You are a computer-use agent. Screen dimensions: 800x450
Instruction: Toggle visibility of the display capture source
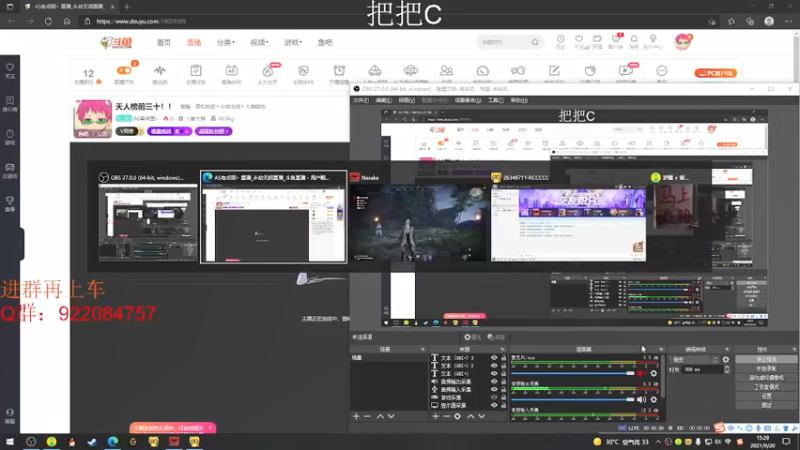coord(494,405)
